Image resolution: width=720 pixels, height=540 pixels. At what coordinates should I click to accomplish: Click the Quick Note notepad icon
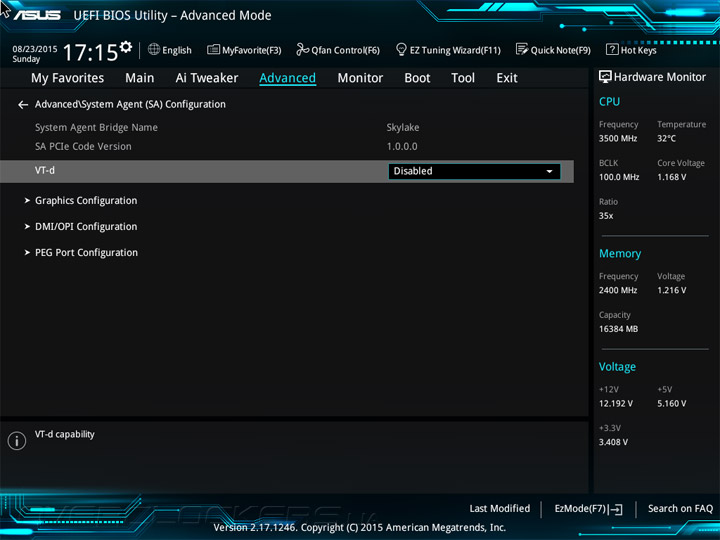coord(522,49)
